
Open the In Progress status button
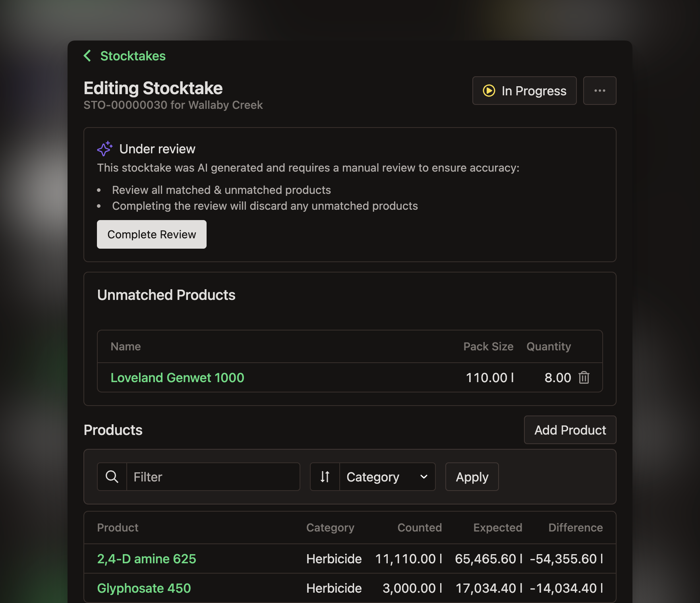[524, 91]
